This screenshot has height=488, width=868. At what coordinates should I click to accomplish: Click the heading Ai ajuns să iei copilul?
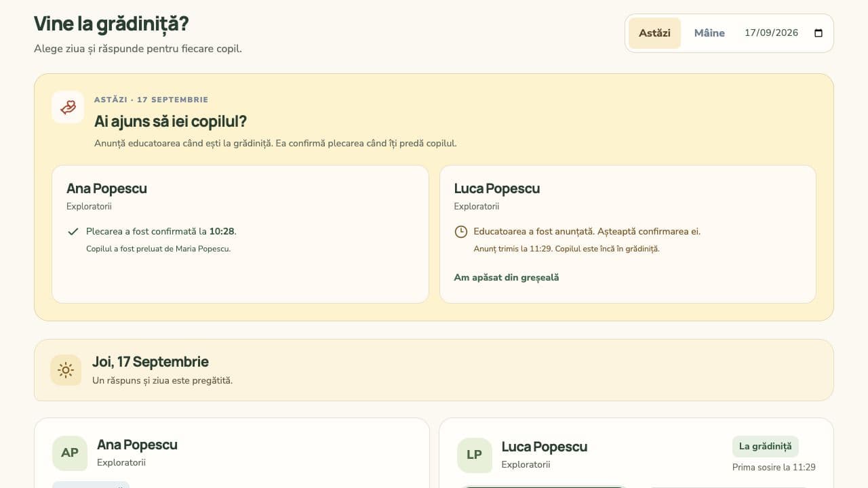[170, 122]
